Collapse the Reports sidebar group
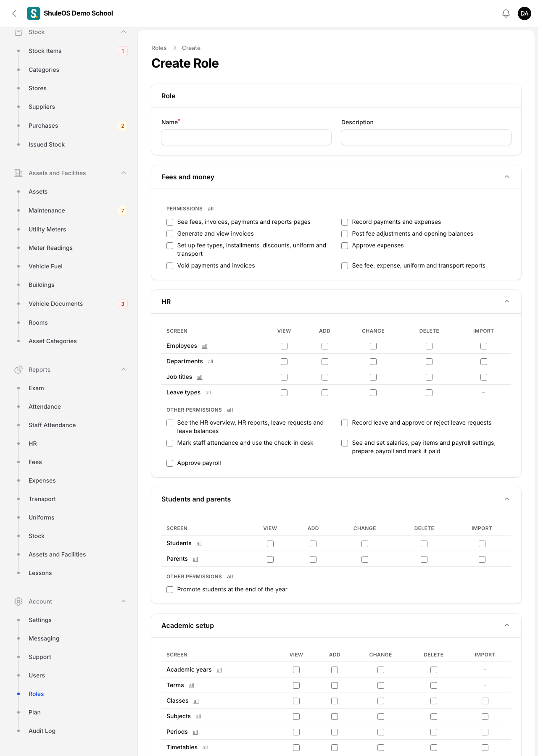The height and width of the screenshot is (756, 538). click(124, 370)
